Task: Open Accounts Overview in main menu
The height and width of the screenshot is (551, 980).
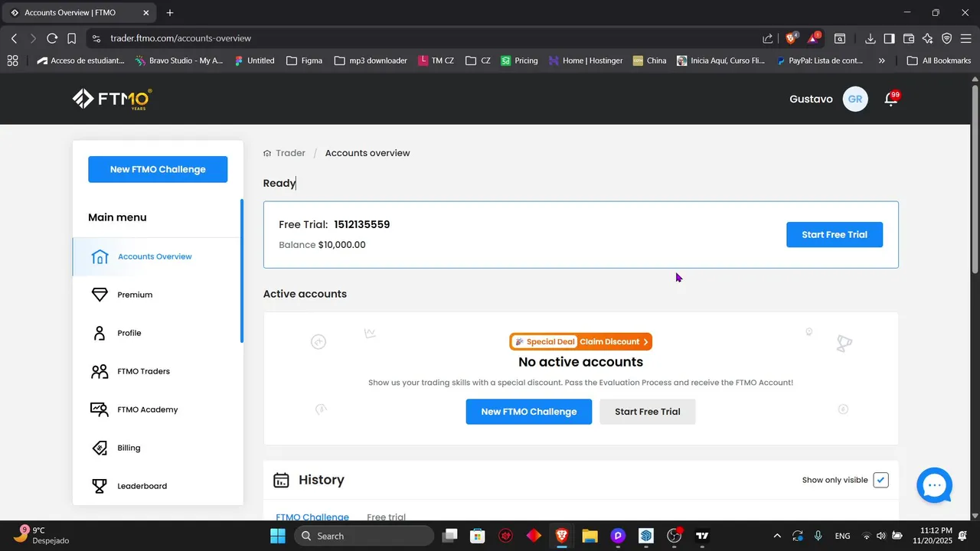Action: (156, 256)
